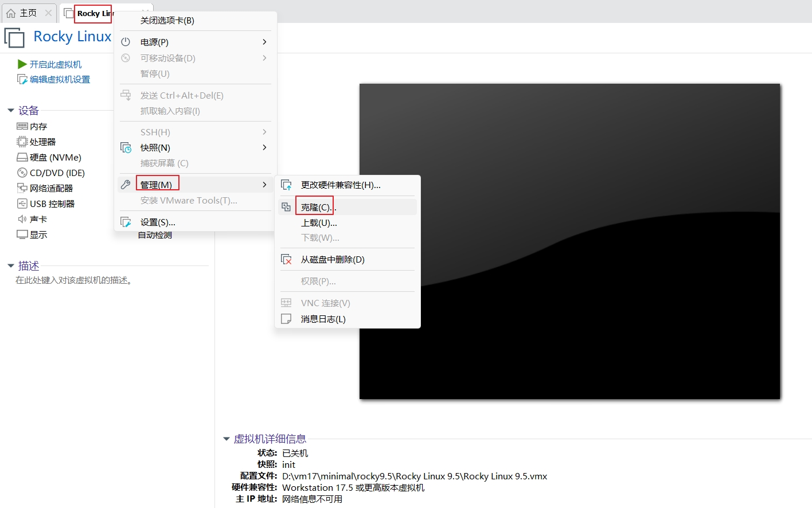The height and width of the screenshot is (508, 812).
Task: Choose 上载(U)... in the submenu
Action: click(348, 223)
